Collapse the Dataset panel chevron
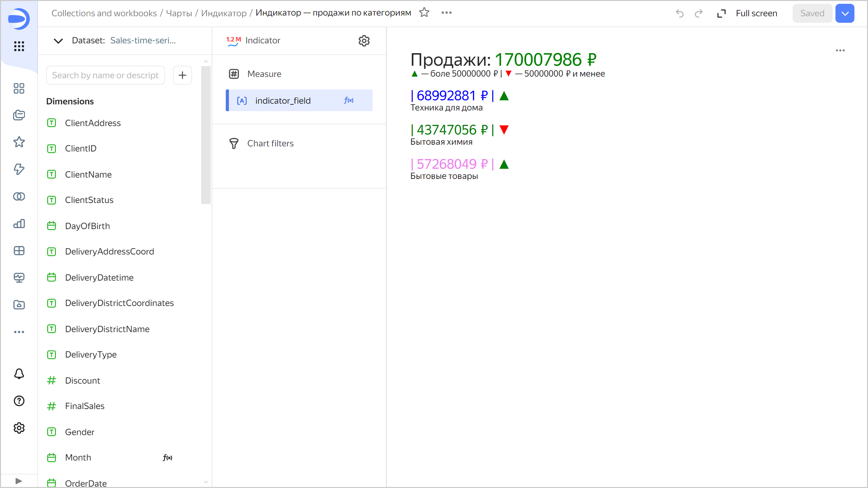Image resolution: width=868 pixels, height=488 pixels. click(x=58, y=41)
